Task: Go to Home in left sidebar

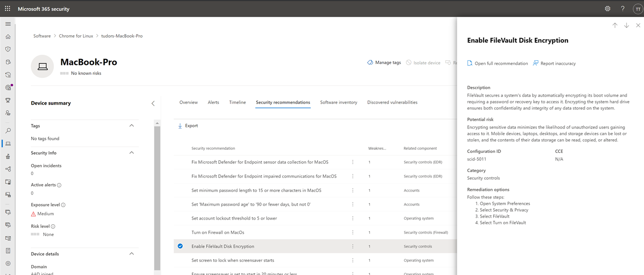Action: click(x=8, y=37)
